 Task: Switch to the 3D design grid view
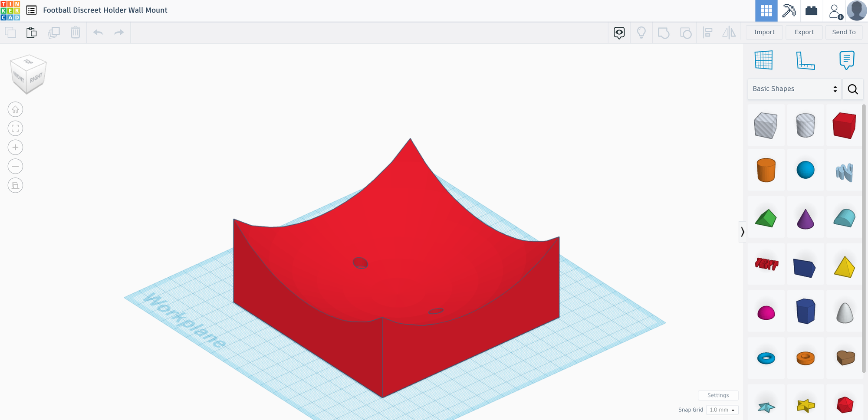[766, 11]
